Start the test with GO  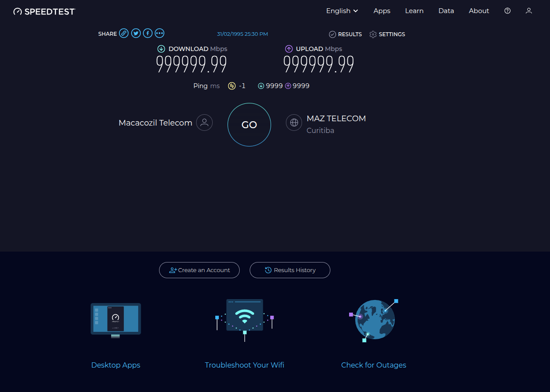(249, 125)
